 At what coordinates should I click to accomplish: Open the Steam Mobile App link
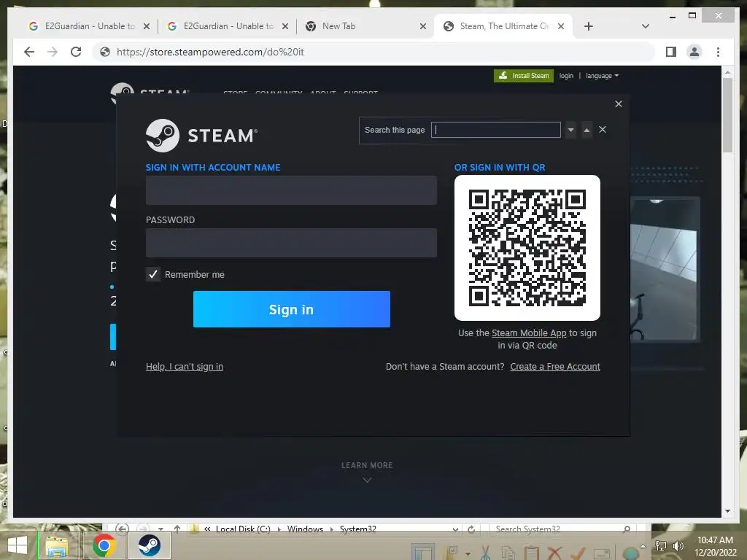529,332
